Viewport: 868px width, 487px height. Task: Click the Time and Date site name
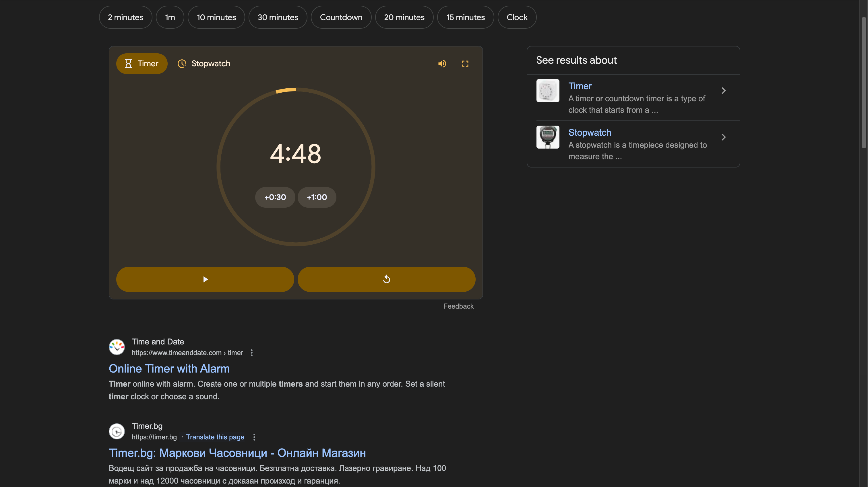coord(158,342)
